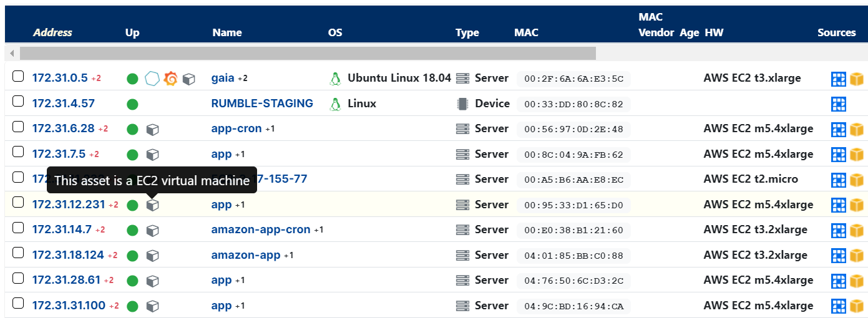Sort by the Name column header
868x318 pixels.
tap(227, 32)
